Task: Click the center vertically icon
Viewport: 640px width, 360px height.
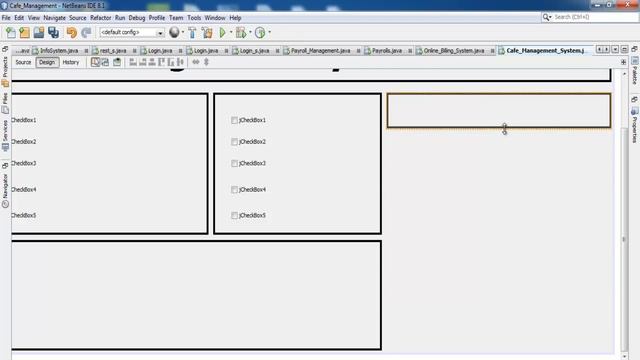Action: (180, 62)
